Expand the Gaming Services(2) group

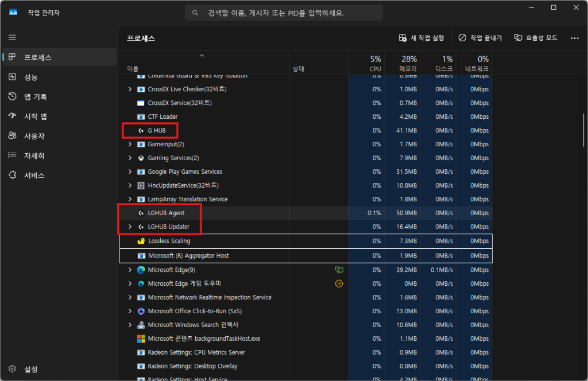tap(130, 158)
